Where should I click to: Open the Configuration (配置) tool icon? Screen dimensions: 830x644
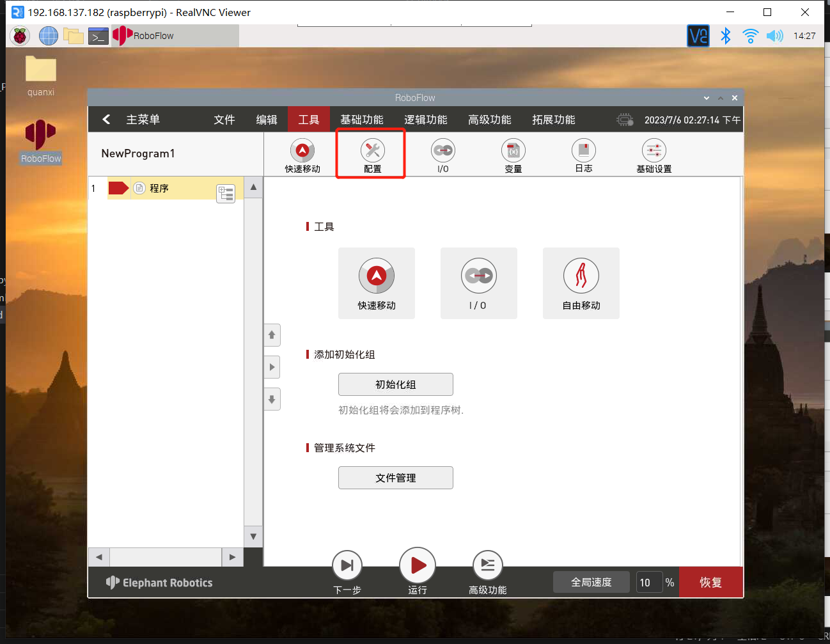point(372,152)
